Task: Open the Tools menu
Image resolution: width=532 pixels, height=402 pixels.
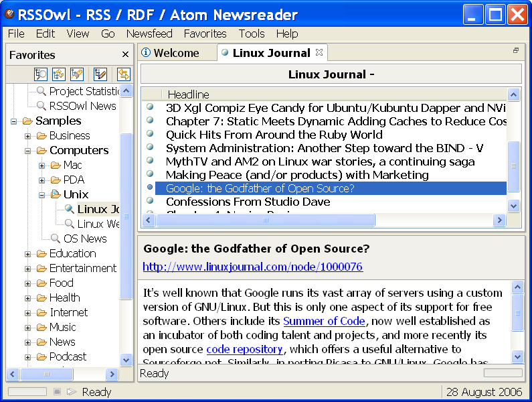Action: tap(252, 33)
